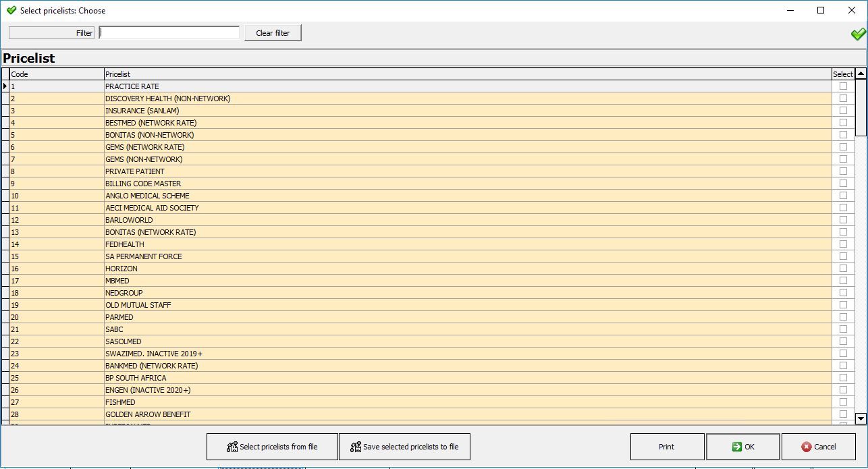The height and width of the screenshot is (469, 868).
Task: Click the Cancel button
Action: tap(818, 447)
